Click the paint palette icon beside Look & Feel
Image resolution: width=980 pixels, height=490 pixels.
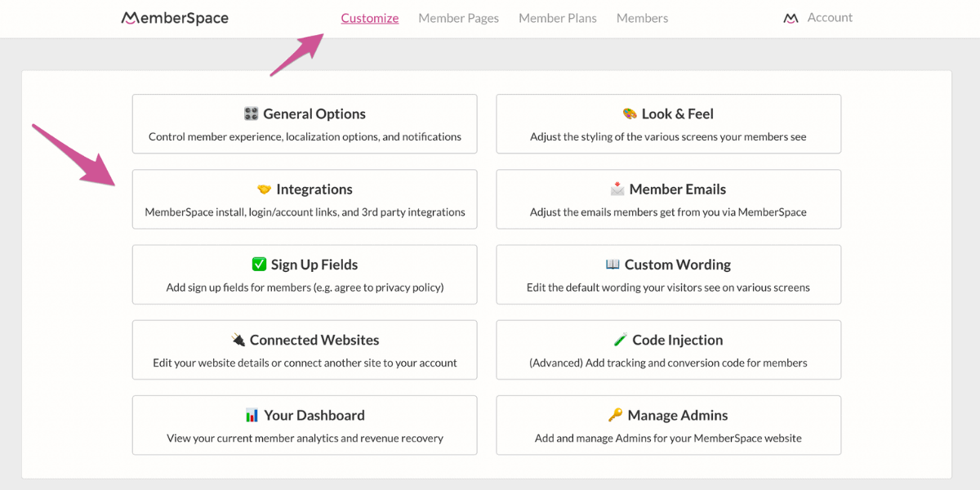[x=630, y=114]
